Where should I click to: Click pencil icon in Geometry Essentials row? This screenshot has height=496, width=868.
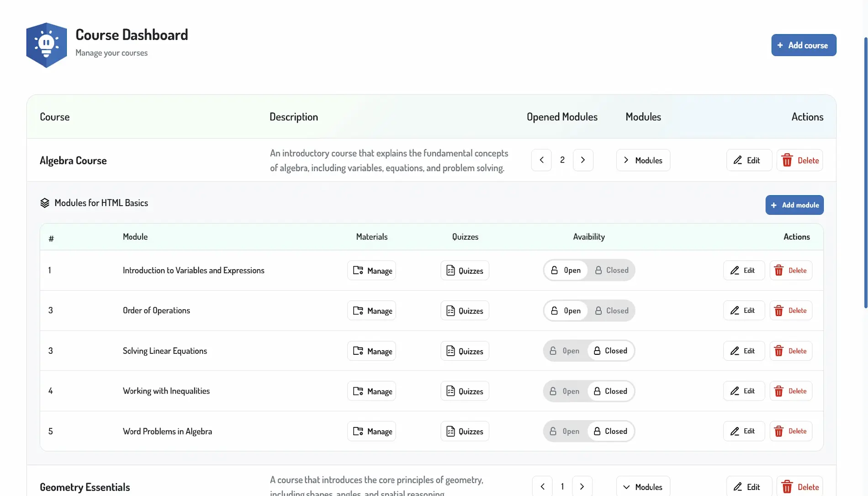point(738,487)
